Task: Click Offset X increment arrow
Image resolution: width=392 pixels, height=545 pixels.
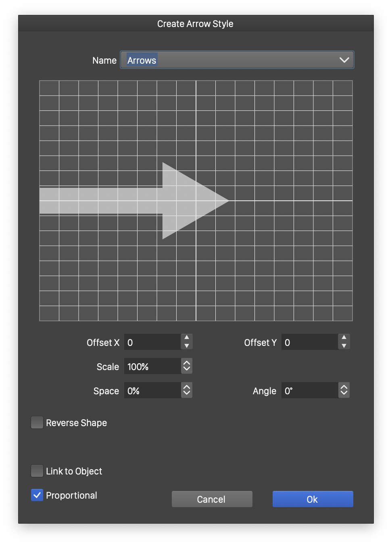Action: click(187, 337)
